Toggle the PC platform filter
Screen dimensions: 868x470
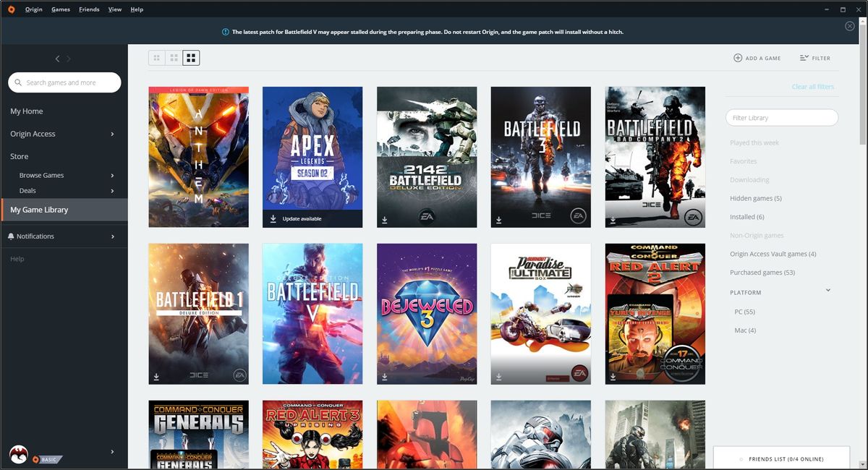tap(743, 311)
